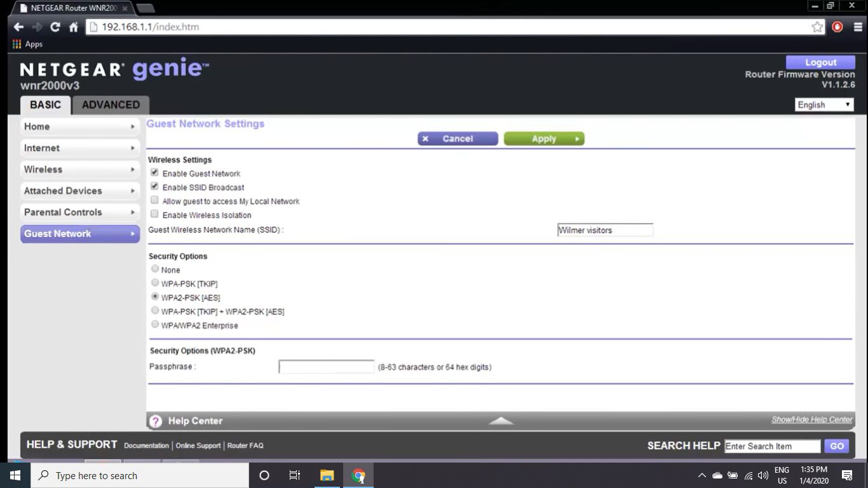The height and width of the screenshot is (488, 868).
Task: Open the Router FAQ link
Action: coord(245,445)
